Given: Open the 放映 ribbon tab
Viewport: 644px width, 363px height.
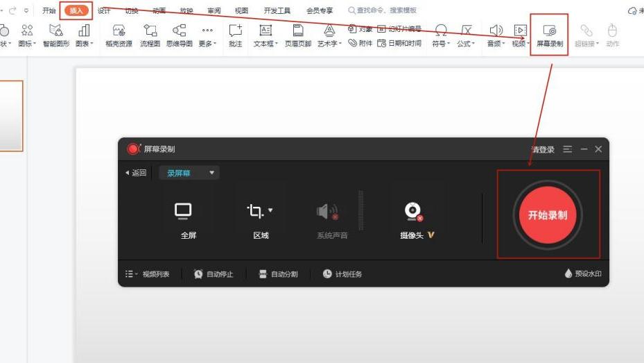Looking at the screenshot, I should click(186, 10).
